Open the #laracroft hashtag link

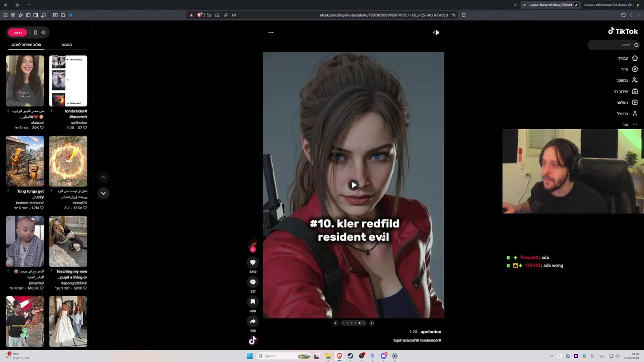tap(410, 340)
